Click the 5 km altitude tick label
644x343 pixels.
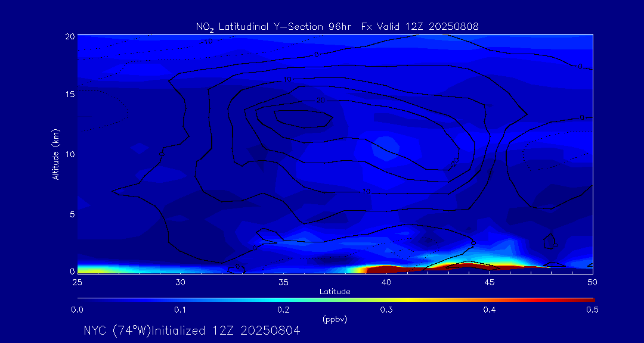tap(71, 214)
